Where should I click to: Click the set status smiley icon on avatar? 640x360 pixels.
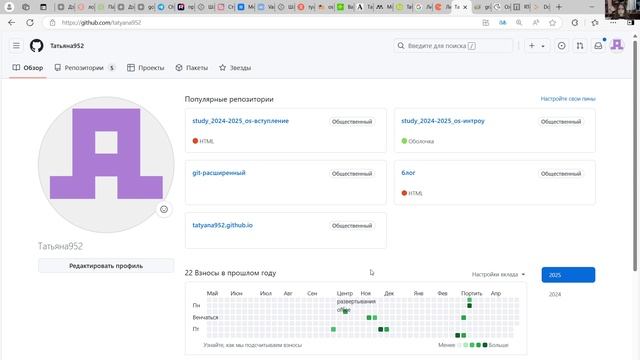(164, 209)
